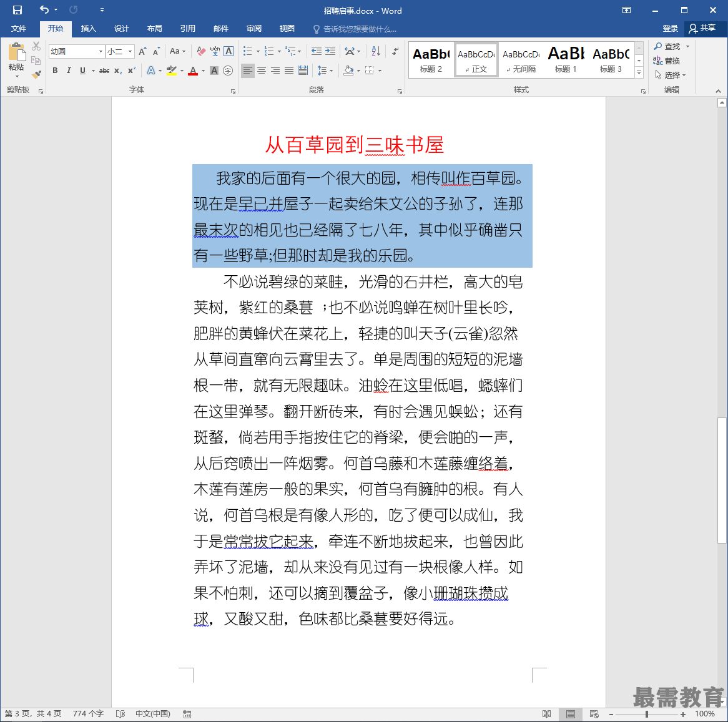Customize Quick Access Toolbar dropdown
The width and height of the screenshot is (728, 722).
click(102, 10)
